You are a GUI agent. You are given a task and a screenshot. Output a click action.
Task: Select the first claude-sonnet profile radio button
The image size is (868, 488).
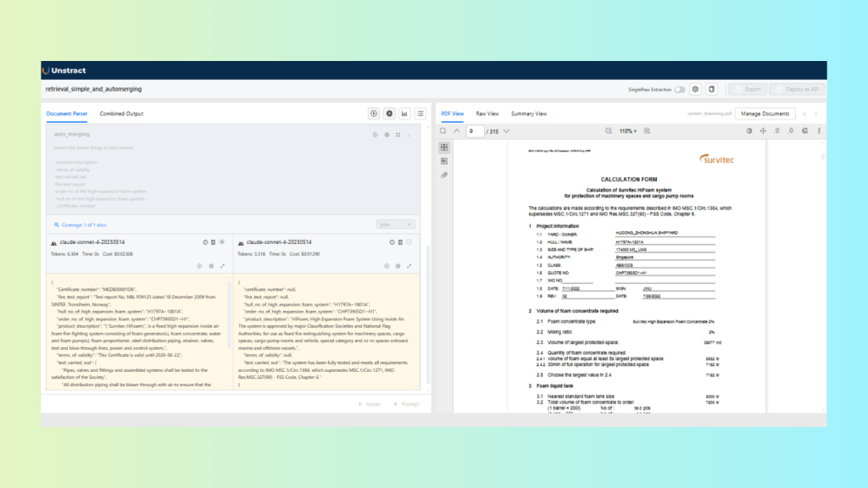coord(222,242)
